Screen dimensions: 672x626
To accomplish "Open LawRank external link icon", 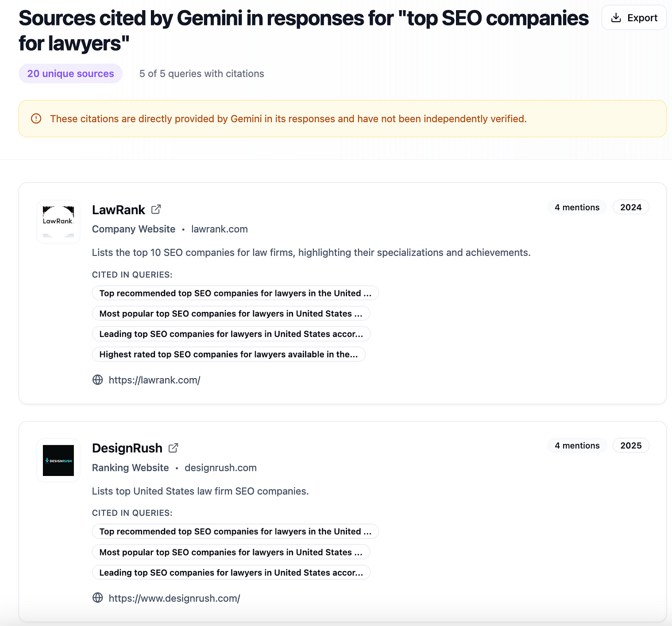I will (x=156, y=209).
